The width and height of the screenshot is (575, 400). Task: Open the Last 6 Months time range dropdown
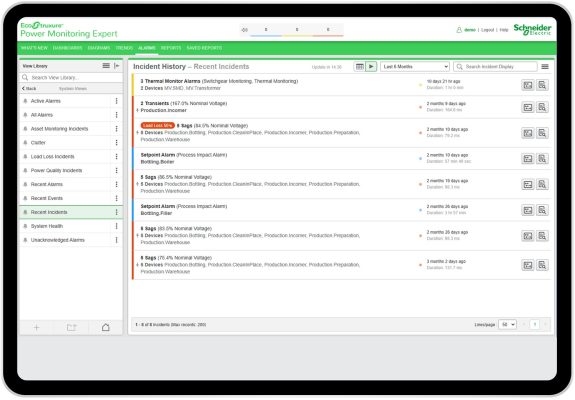pos(415,67)
